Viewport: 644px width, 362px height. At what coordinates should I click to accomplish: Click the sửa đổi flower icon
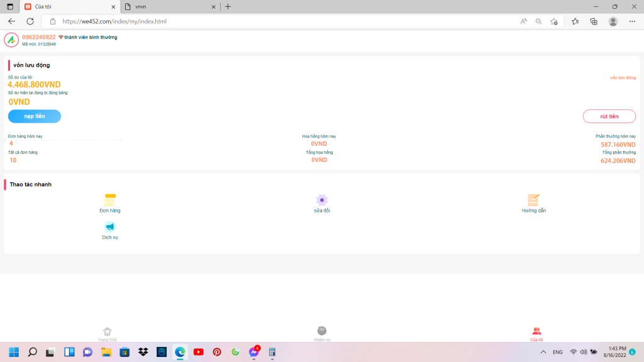[x=322, y=200]
